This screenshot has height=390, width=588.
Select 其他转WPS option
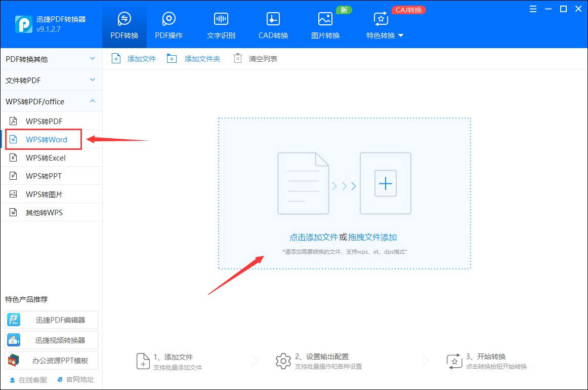tap(52, 212)
